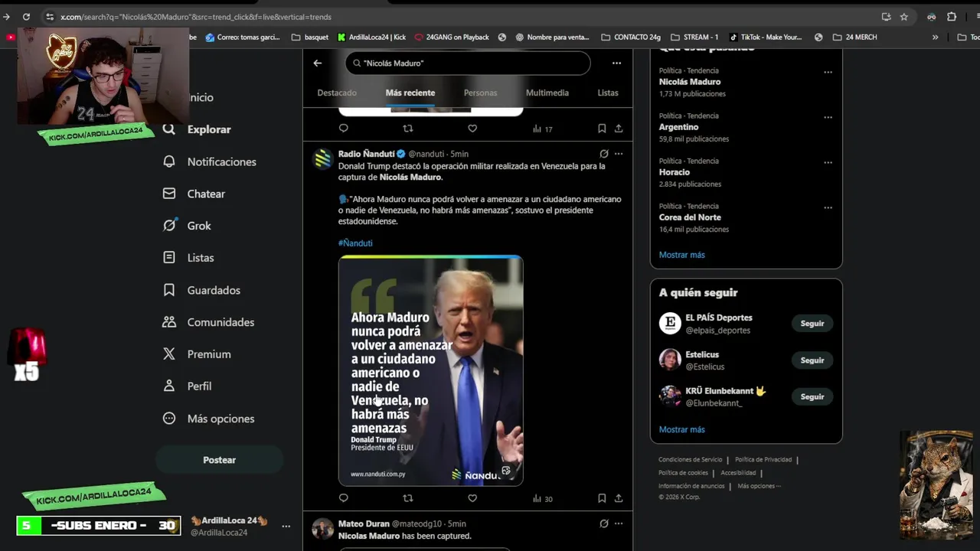
Task: Open more options for Corea del Norte trend
Action: tap(828, 207)
